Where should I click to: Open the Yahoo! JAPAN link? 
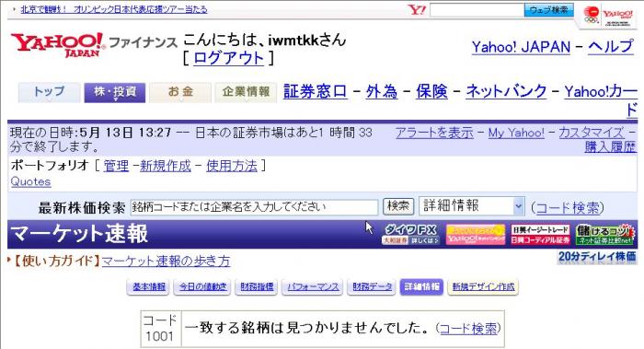[x=521, y=47]
